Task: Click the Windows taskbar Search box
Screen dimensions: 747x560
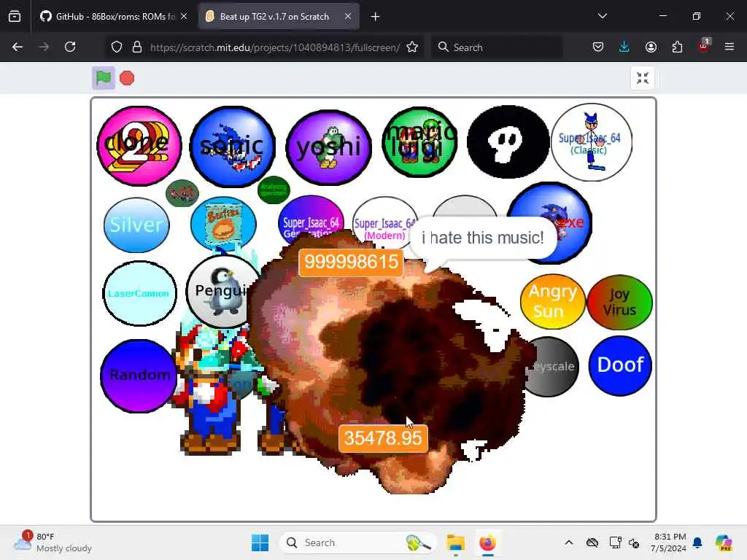Action: 357,542
